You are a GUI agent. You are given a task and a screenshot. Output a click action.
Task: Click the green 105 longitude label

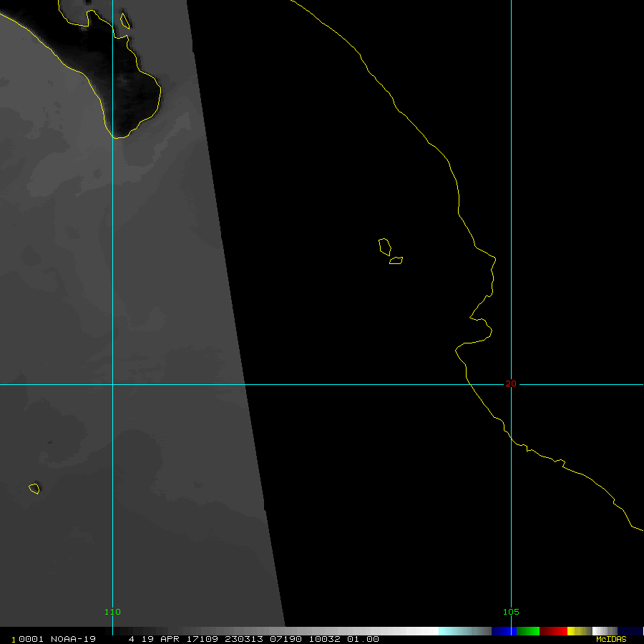(511, 612)
